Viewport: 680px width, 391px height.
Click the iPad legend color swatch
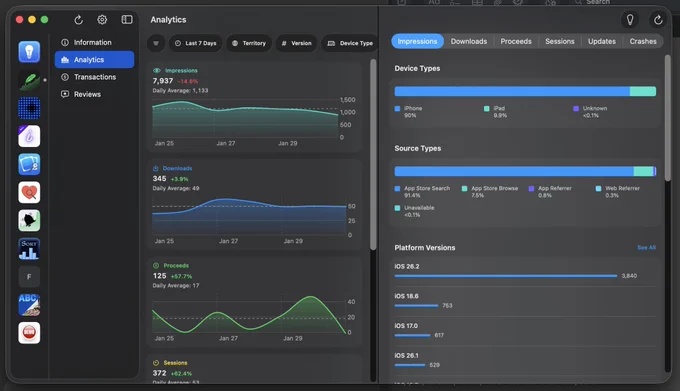pyautogui.click(x=487, y=108)
